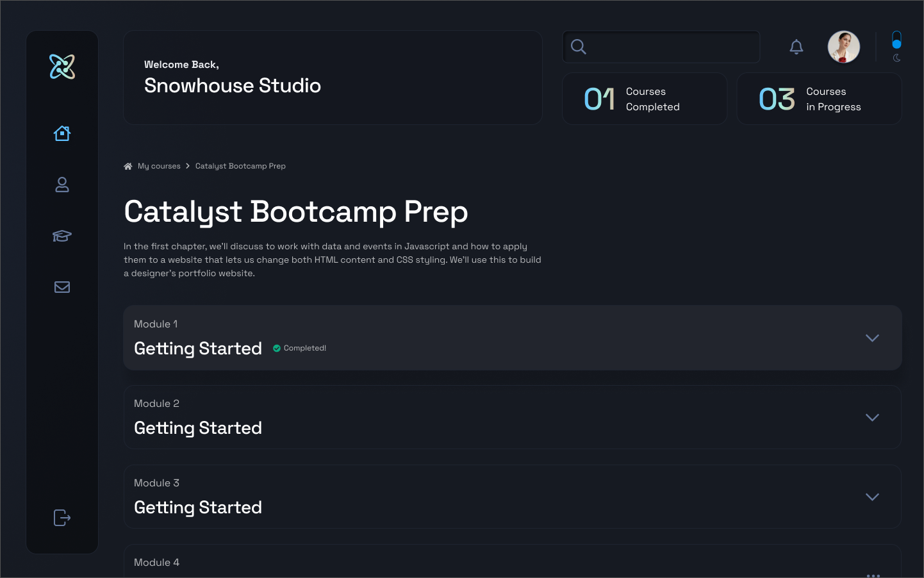Viewport: 924px width, 578px height.
Task: Click the logout icon in sidebar
Action: click(62, 518)
